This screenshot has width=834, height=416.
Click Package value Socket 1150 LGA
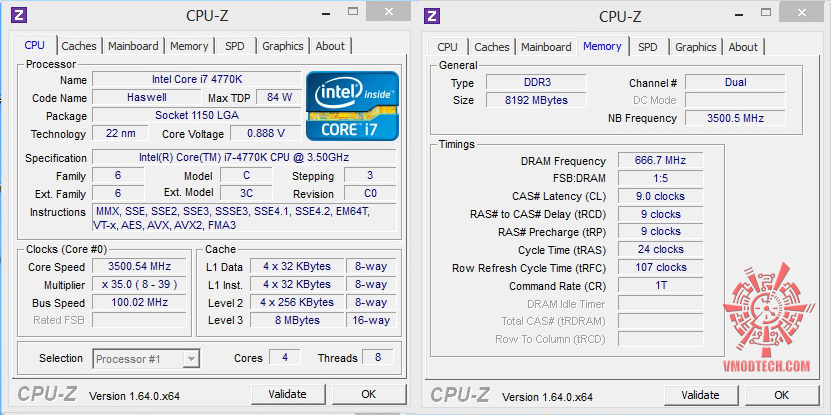[x=197, y=115]
